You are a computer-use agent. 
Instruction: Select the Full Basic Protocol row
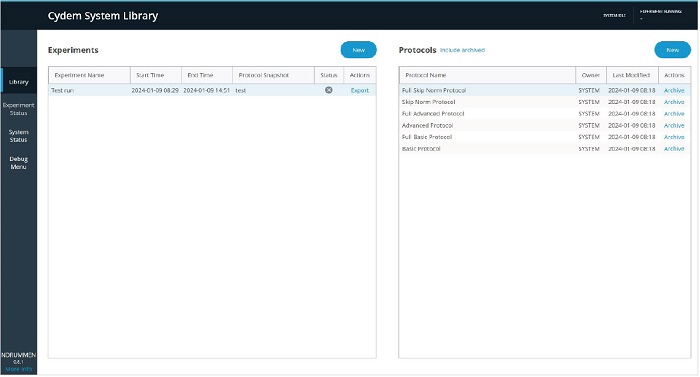(x=545, y=137)
